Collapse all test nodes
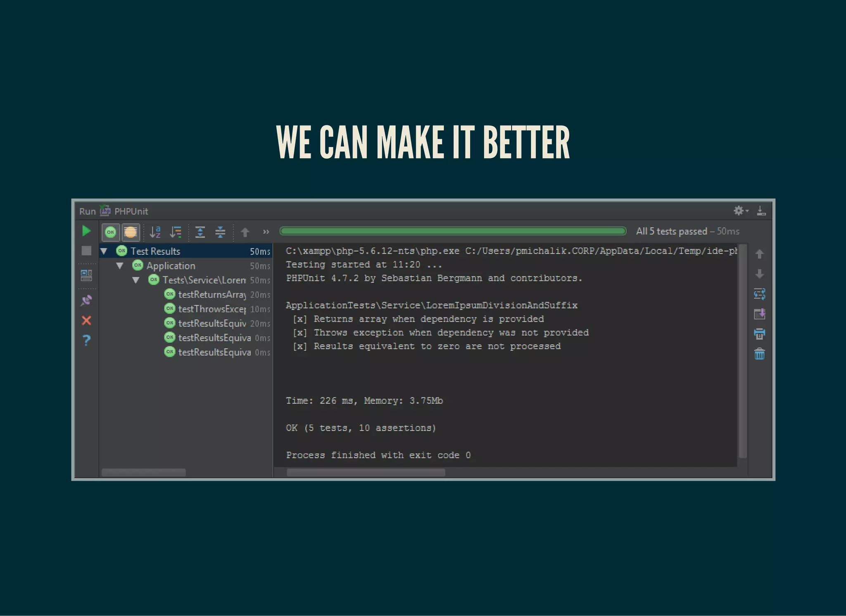846x616 pixels. point(221,232)
